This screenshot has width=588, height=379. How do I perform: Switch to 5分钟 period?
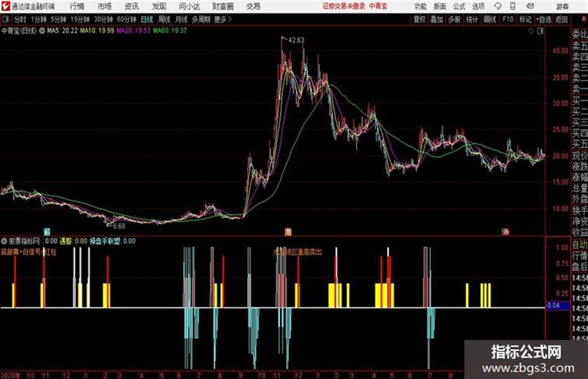tap(58, 19)
